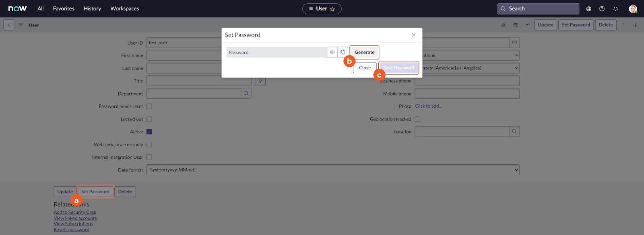Open the Time zone dropdown

[x=469, y=68]
